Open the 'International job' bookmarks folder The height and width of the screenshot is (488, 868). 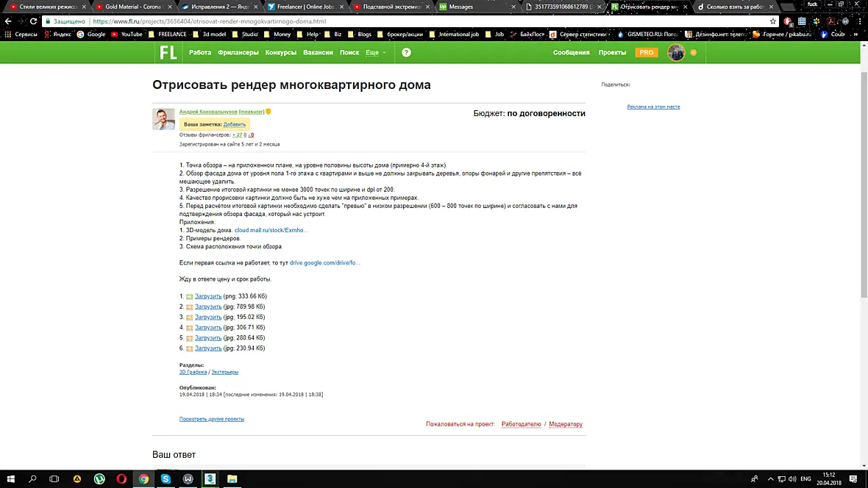[x=454, y=35]
